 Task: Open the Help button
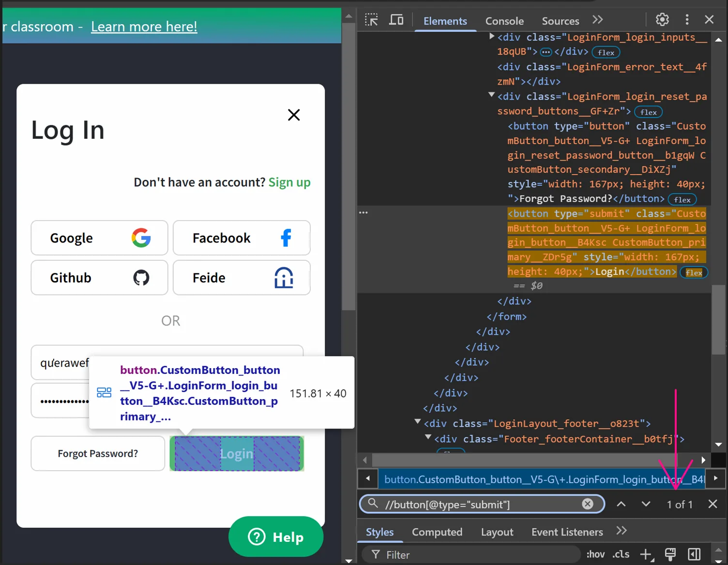pyautogui.click(x=276, y=536)
